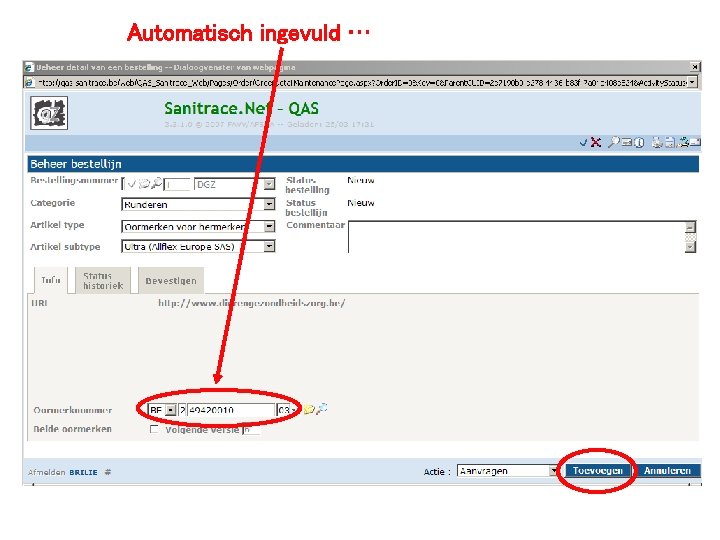The height and width of the screenshot is (540, 720).
Task: Click Commentaar scrollbar up arrow
Action: (690, 227)
